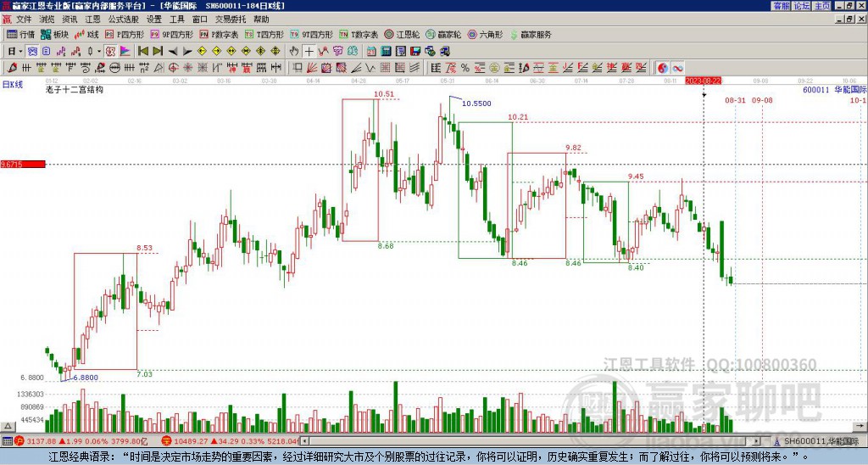
Task: Click the 600011 华能国际 stock label
Action: click(835, 89)
